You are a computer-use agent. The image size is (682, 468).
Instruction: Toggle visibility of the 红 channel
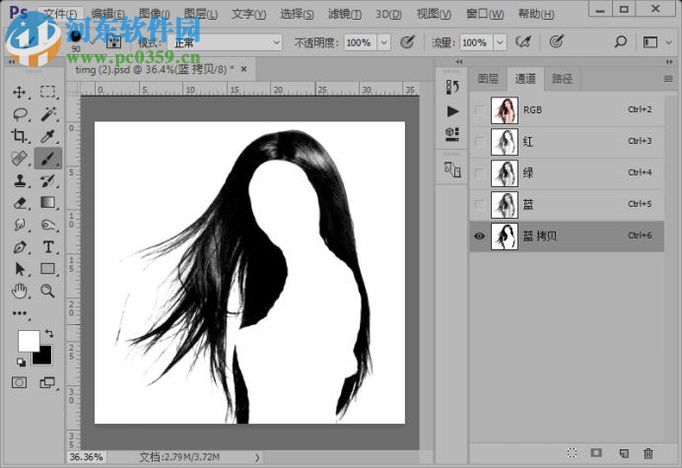(479, 142)
